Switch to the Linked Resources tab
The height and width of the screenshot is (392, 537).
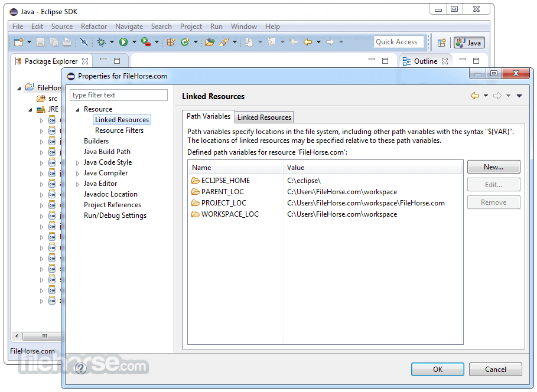coord(264,117)
